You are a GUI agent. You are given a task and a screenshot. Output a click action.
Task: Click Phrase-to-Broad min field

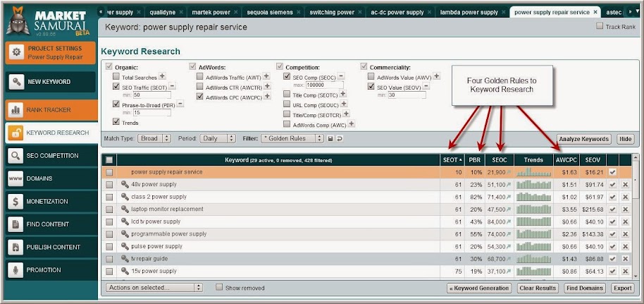point(151,112)
